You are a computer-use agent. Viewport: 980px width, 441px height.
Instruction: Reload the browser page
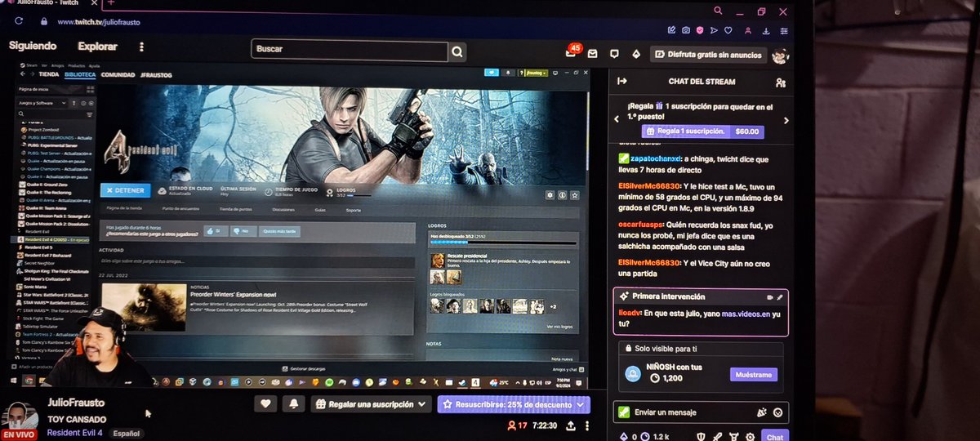(19, 20)
